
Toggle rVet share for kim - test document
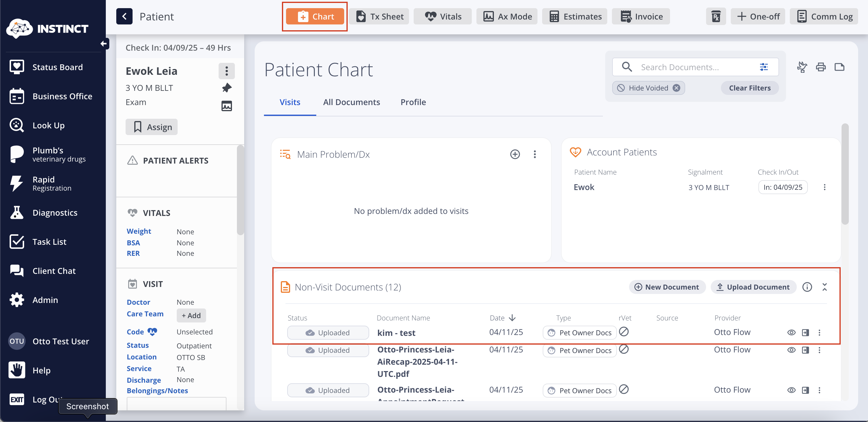(624, 332)
